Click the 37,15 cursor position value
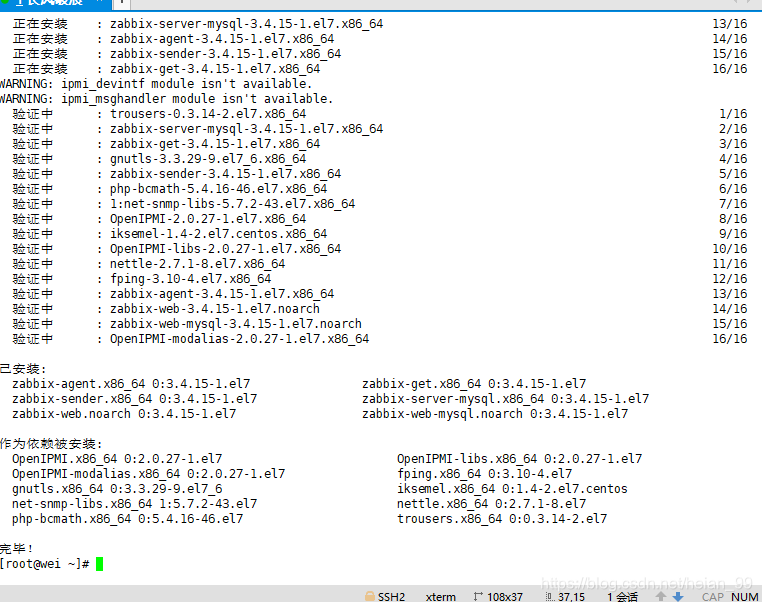The image size is (762, 602). [x=572, y=597]
